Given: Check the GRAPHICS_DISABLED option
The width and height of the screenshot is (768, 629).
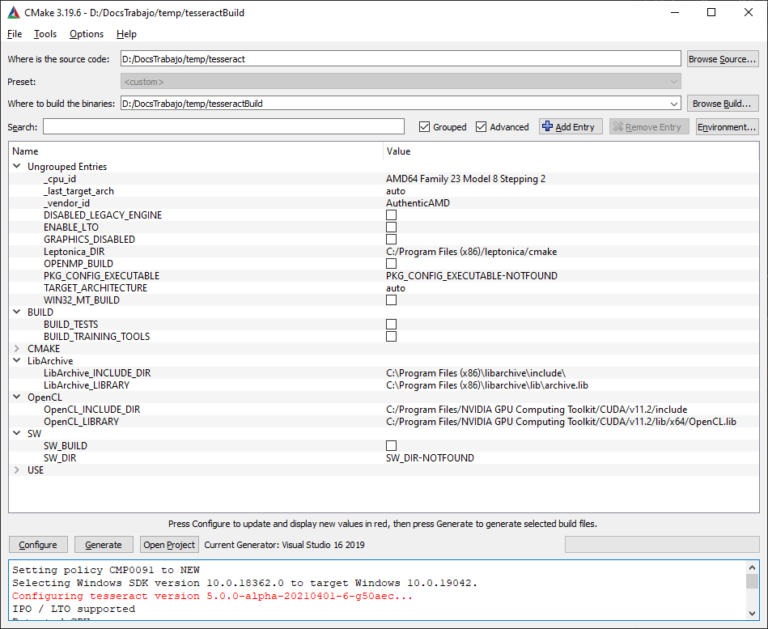Looking at the screenshot, I should 391,239.
